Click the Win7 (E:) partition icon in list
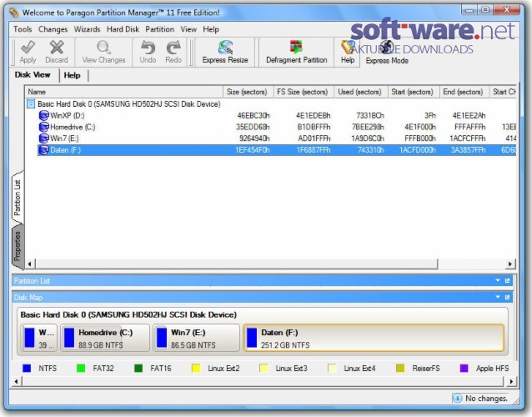The image size is (532, 417). [43, 138]
